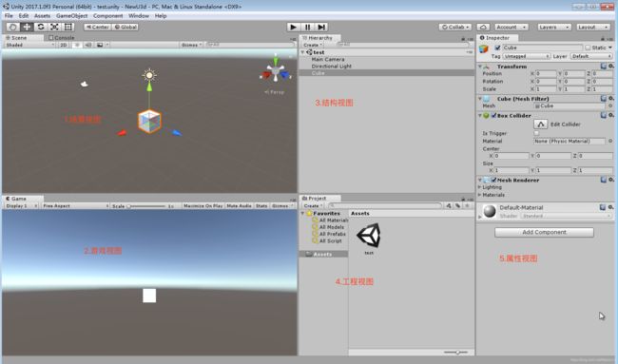The height and width of the screenshot is (364, 618).
Task: Open the Shaded draw mode dropdown
Action: click(x=29, y=45)
